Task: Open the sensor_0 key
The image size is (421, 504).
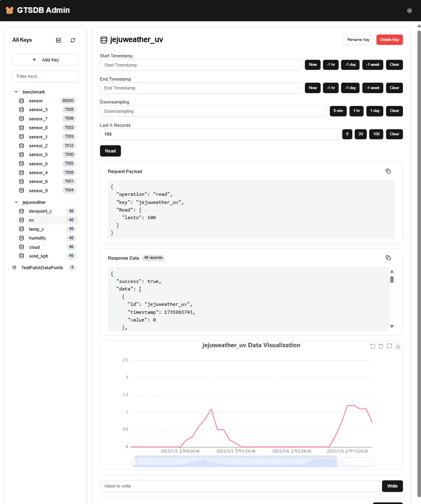Action: [x=47, y=164]
